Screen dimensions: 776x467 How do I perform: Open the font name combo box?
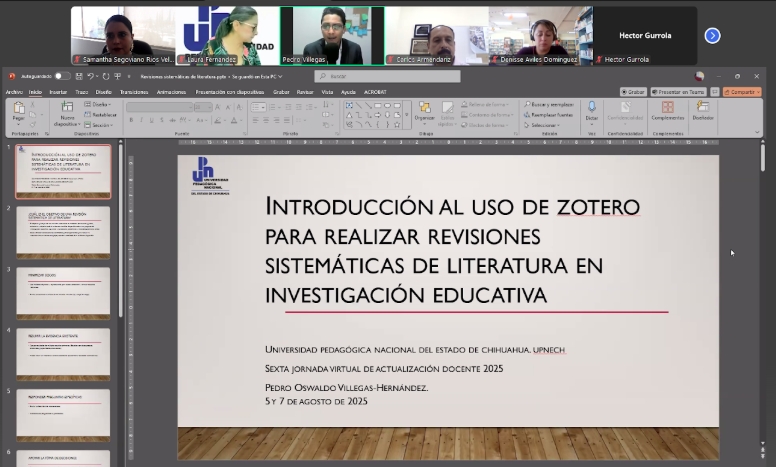tap(159, 107)
